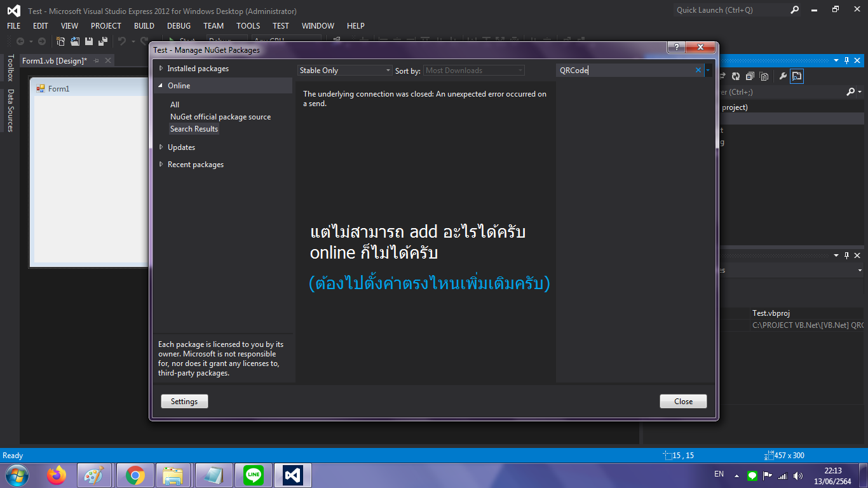Expand the Installed packages section
The height and width of the screenshot is (488, 868).
[x=161, y=69]
